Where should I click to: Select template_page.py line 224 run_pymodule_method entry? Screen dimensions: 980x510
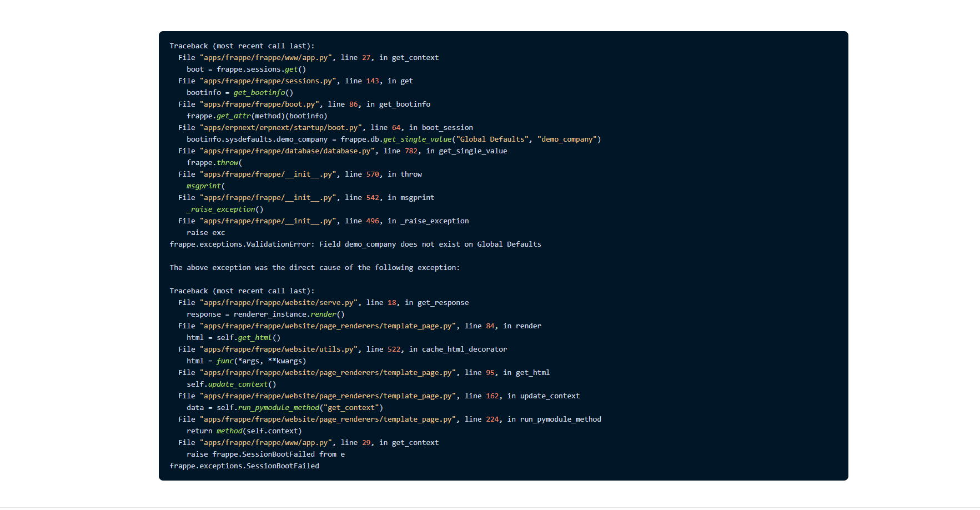click(x=390, y=419)
